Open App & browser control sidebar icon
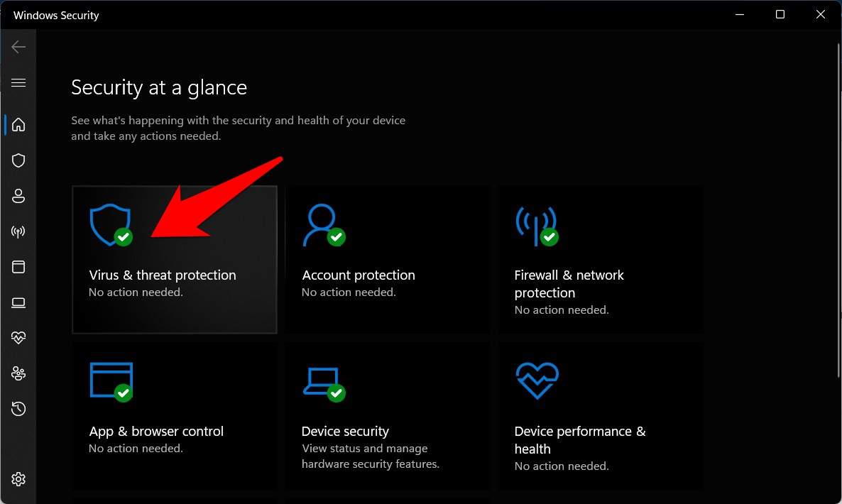Viewport: 842px width, 504px height. (18, 267)
